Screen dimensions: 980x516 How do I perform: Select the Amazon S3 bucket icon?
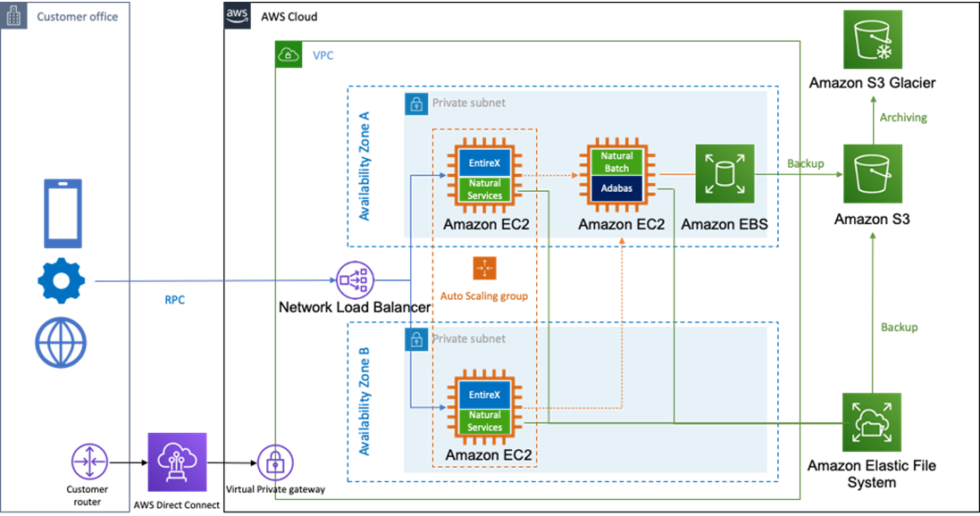[x=873, y=174]
